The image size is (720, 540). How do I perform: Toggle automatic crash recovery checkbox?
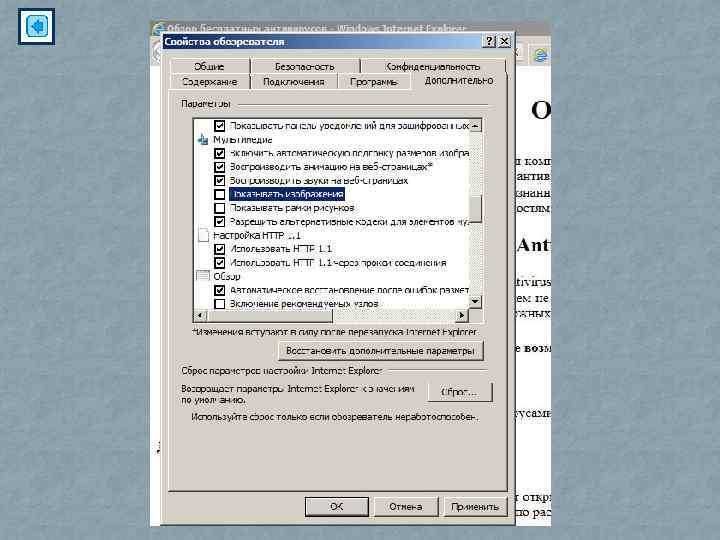[x=219, y=290]
